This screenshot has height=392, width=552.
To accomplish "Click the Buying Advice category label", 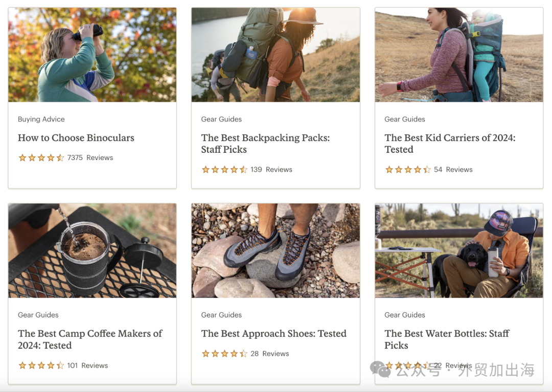I will pyautogui.click(x=41, y=119).
